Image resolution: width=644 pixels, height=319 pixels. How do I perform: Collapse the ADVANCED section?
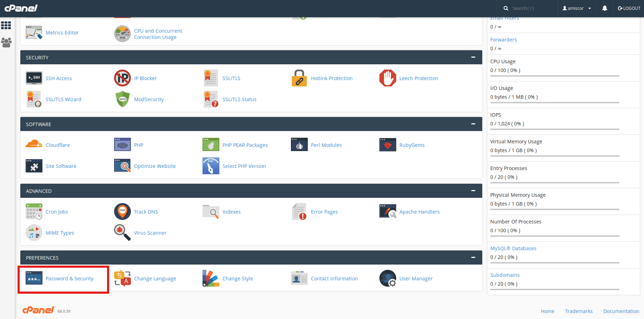(473, 191)
